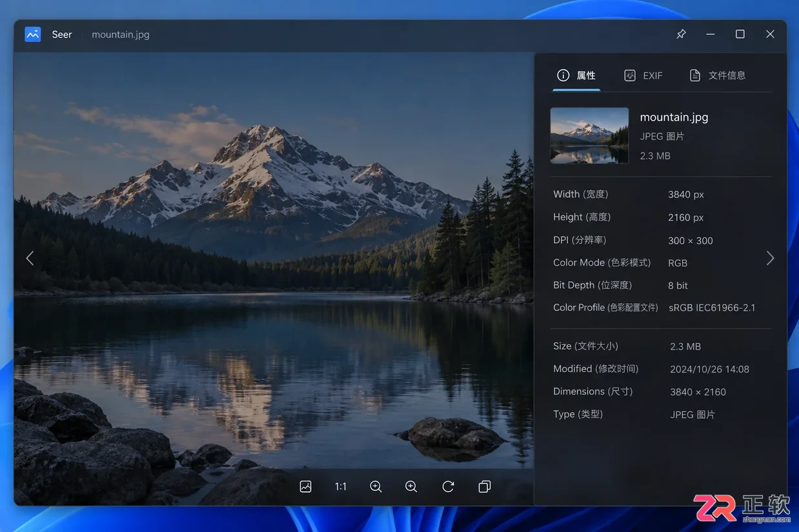
Task: Click the Seer title text
Action: click(x=62, y=35)
